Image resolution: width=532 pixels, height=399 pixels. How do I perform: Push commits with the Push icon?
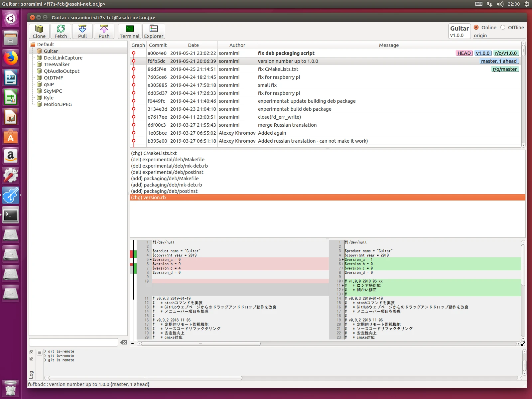pyautogui.click(x=104, y=31)
